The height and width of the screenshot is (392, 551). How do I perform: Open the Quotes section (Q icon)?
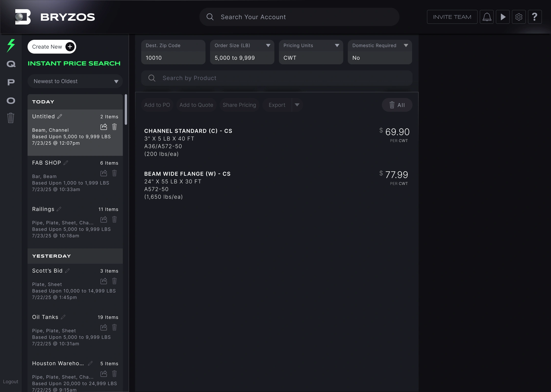[11, 64]
